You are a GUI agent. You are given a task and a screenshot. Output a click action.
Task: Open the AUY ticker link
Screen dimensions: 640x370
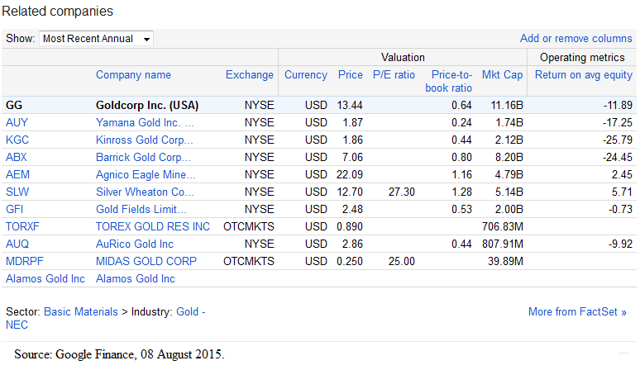(x=17, y=122)
